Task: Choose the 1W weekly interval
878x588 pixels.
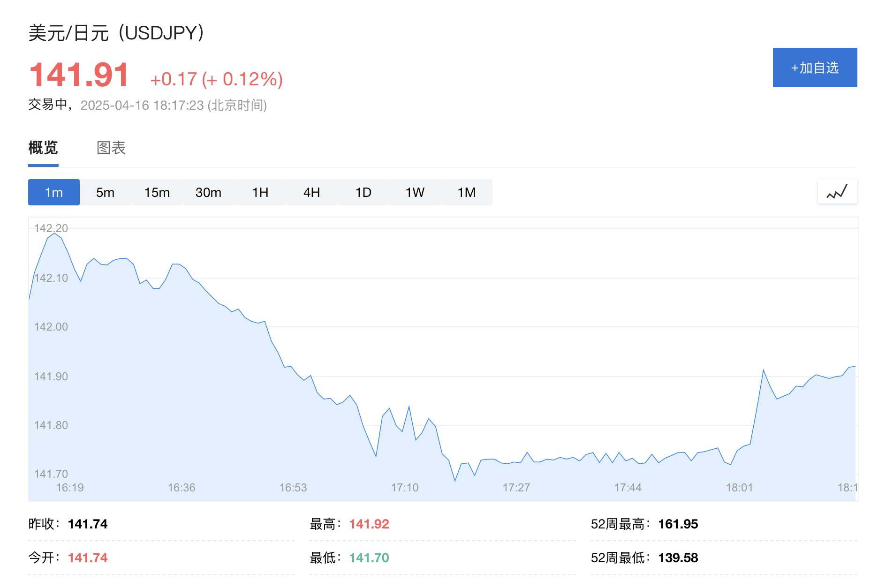Action: 415,192
